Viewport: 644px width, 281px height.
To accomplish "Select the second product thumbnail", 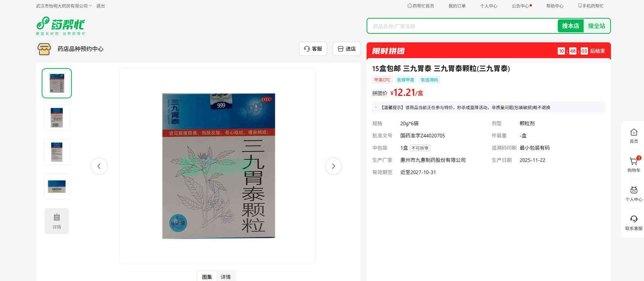I will [x=57, y=118].
